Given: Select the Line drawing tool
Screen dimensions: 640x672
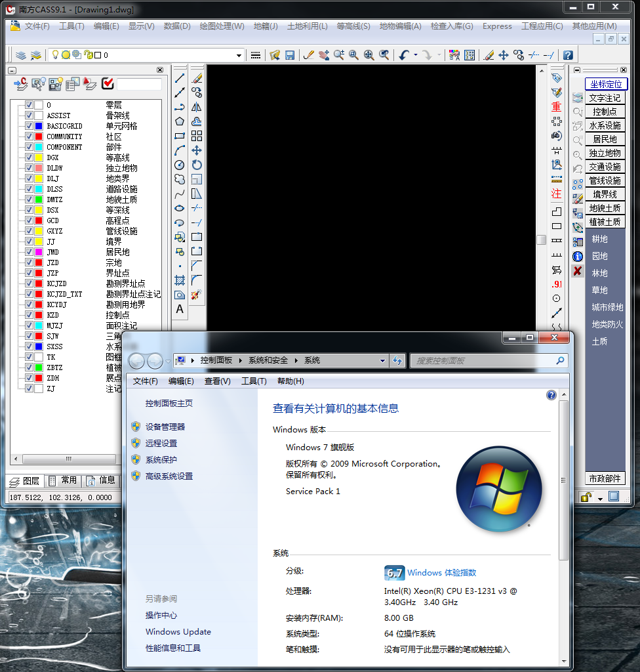Looking at the screenshot, I should pos(180,78).
